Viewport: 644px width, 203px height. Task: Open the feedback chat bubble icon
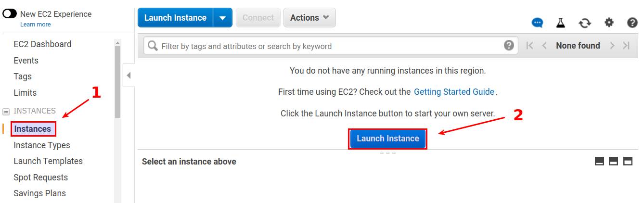[537, 23]
